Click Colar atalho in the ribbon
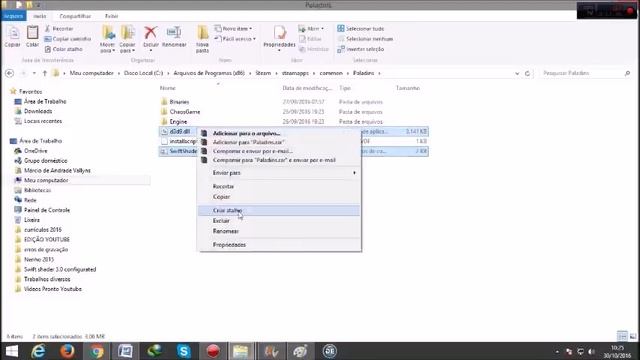This screenshot has height=360, width=640. pos(64,49)
